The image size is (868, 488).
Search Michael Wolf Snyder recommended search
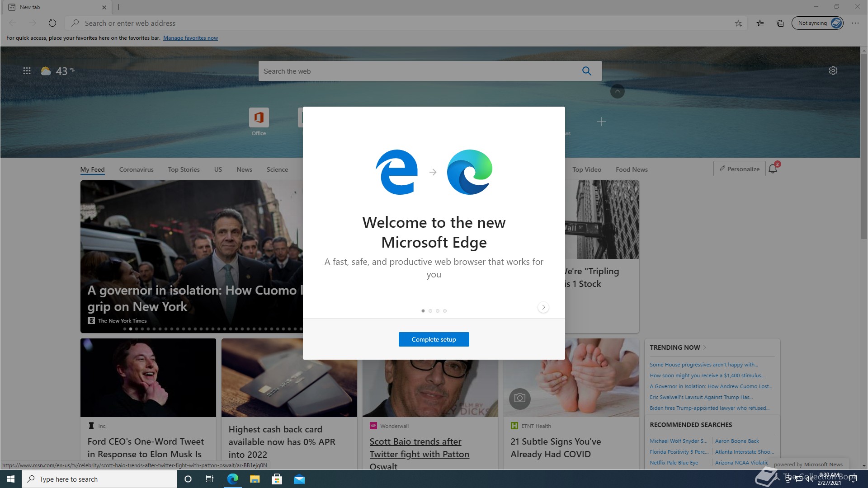(x=679, y=441)
